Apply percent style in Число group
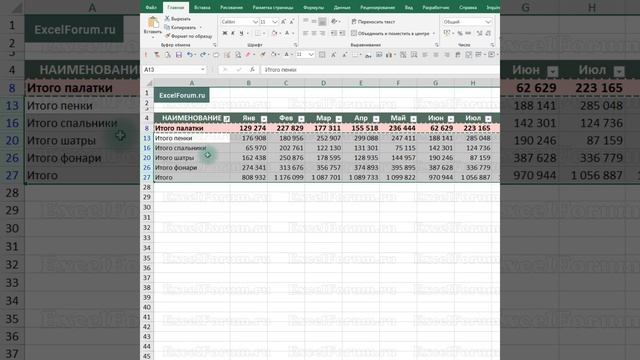The width and height of the screenshot is (640, 360). [460, 33]
